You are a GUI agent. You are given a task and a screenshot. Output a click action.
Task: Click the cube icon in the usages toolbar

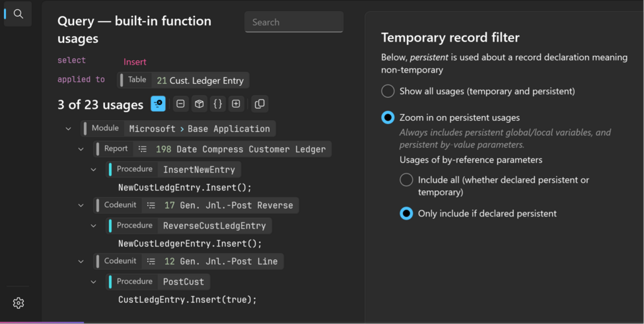point(199,104)
